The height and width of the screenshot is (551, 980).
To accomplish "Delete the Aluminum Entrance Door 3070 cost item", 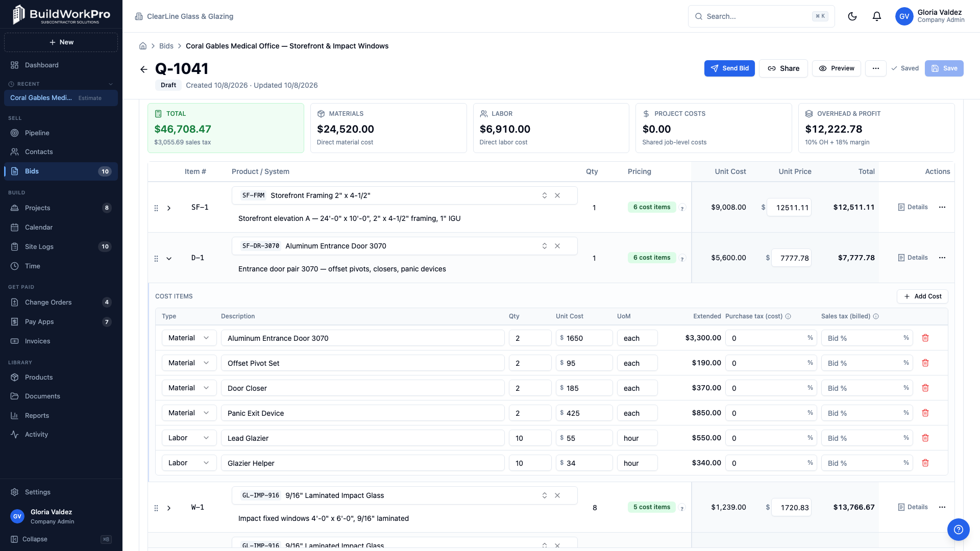I will (x=925, y=338).
